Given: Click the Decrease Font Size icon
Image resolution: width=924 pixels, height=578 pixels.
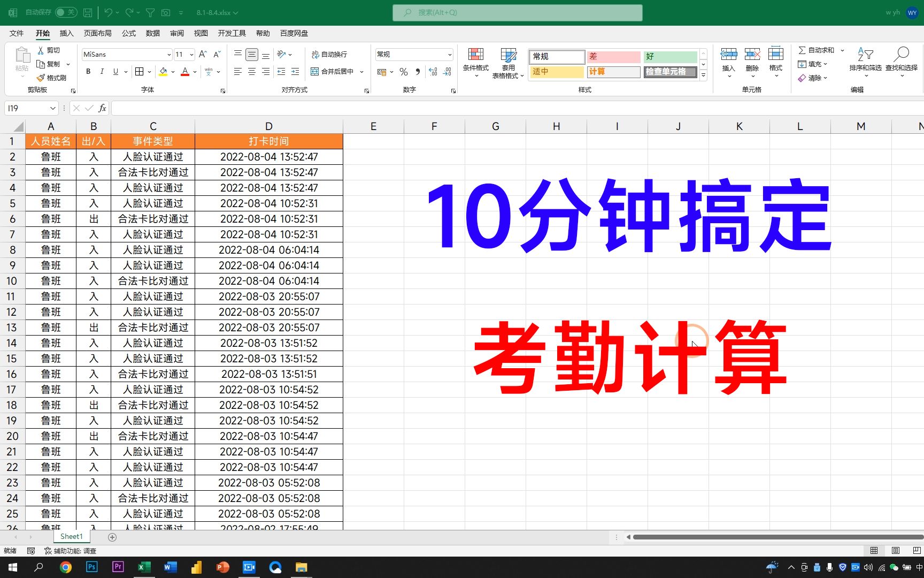Looking at the screenshot, I should (x=217, y=54).
